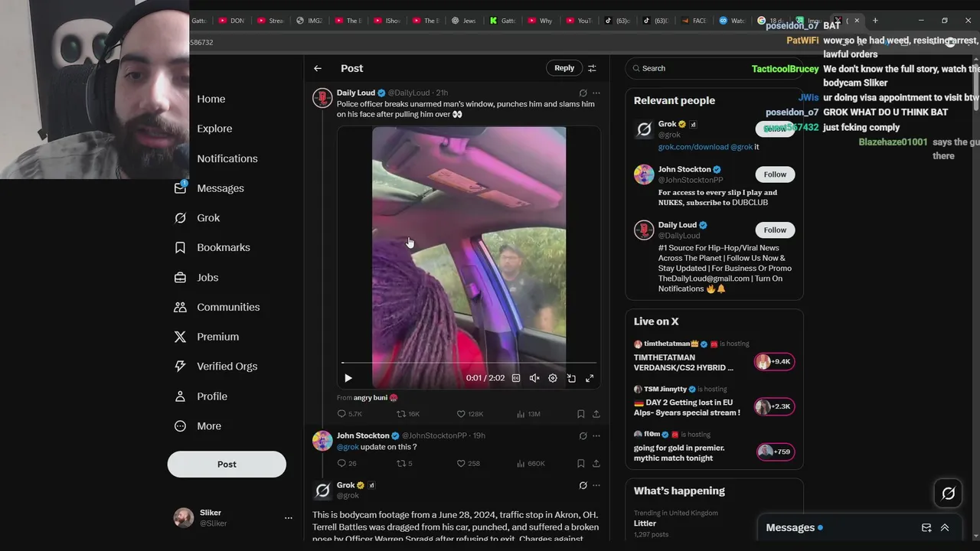
Task: Open Home in the X sidebar
Action: point(211,99)
